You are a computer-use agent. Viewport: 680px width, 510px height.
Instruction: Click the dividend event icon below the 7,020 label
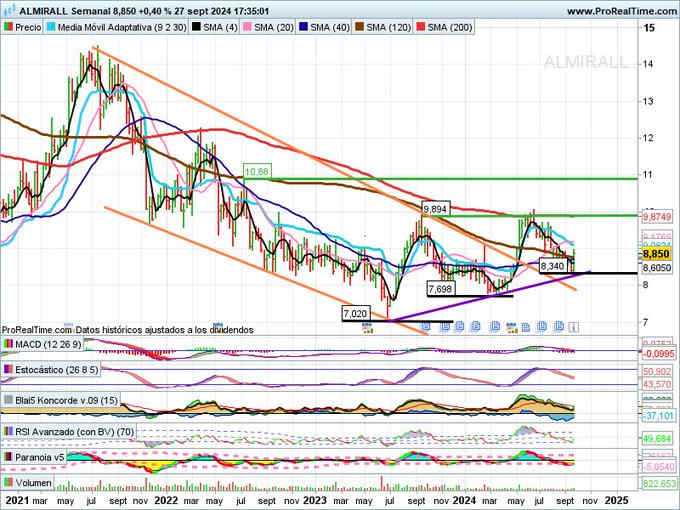tap(368, 327)
